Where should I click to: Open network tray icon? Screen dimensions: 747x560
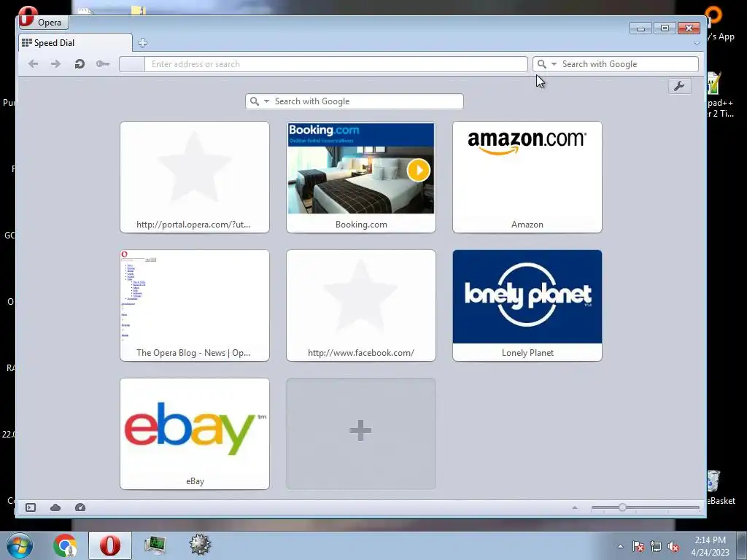656,547
